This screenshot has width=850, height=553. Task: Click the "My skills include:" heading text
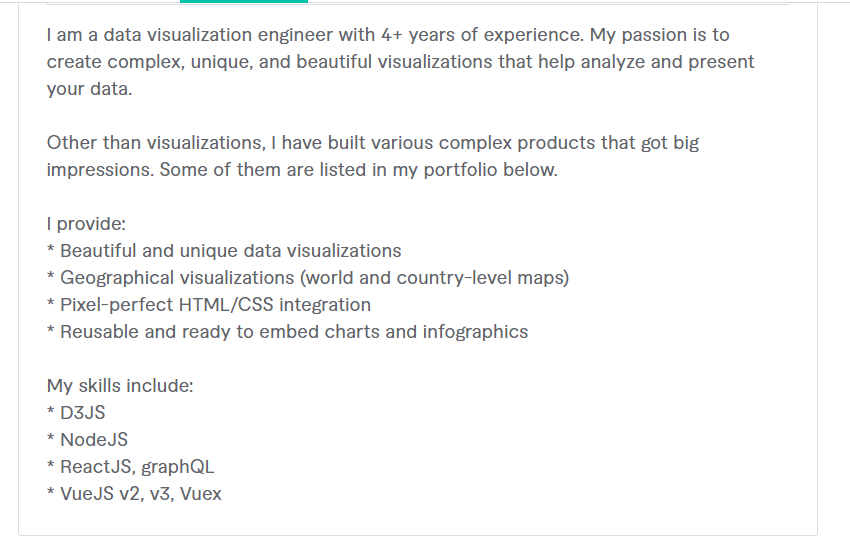(x=120, y=386)
